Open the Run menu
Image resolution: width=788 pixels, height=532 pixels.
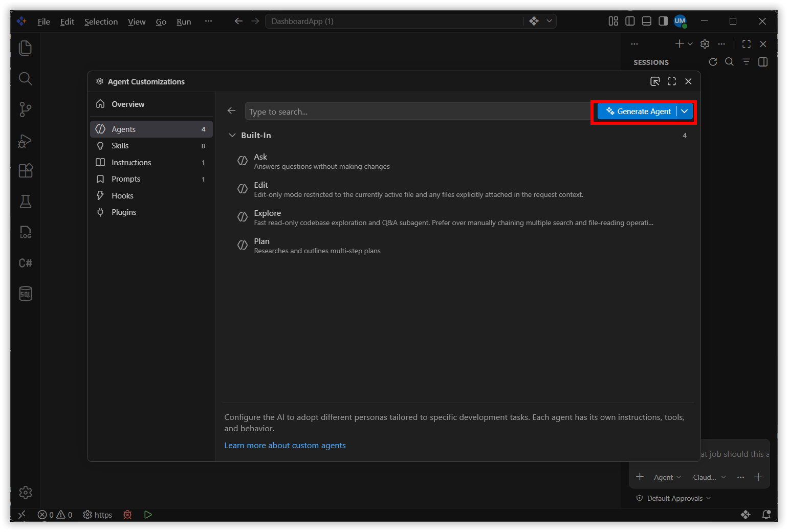[184, 21]
